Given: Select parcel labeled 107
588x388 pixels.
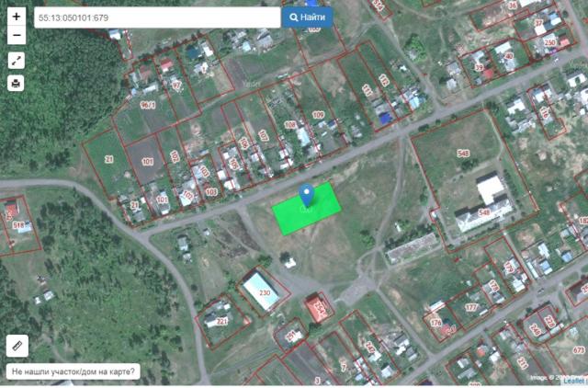Looking at the screenshot, I should [x=264, y=135].
